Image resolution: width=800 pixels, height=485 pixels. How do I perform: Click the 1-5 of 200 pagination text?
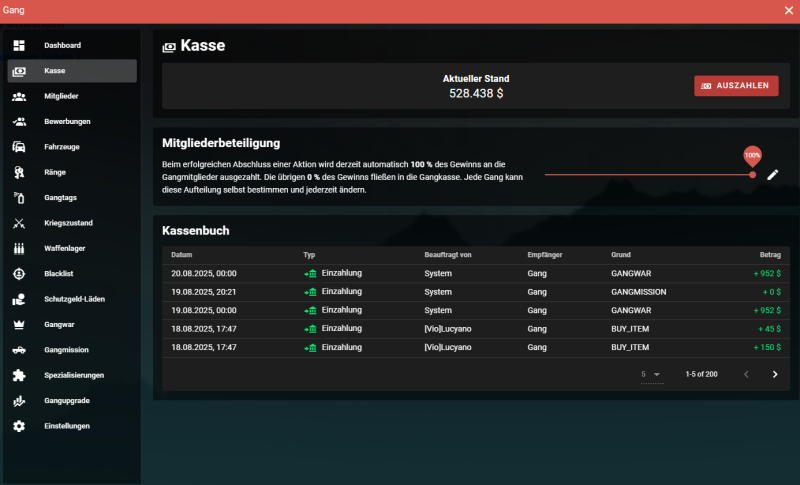[702, 374]
